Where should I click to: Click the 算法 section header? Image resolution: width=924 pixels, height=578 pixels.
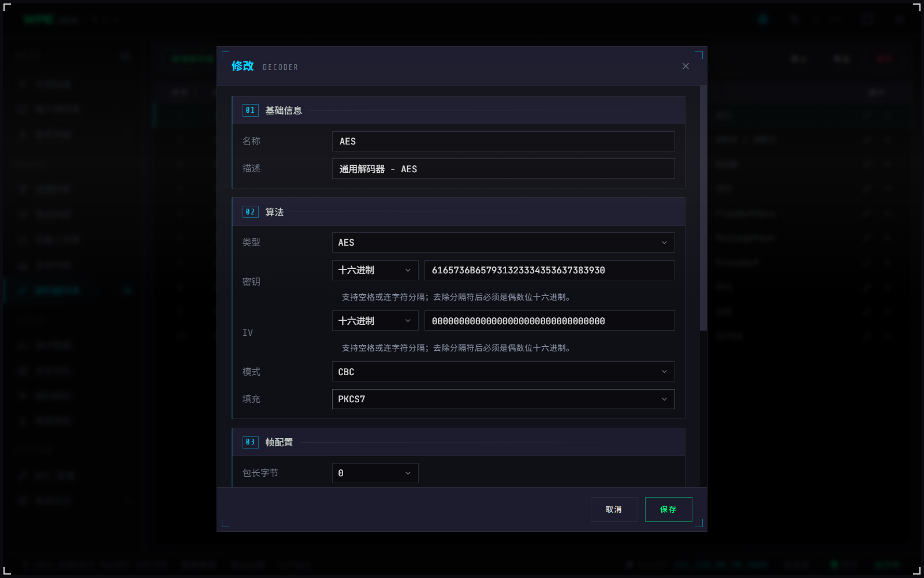[459, 212]
